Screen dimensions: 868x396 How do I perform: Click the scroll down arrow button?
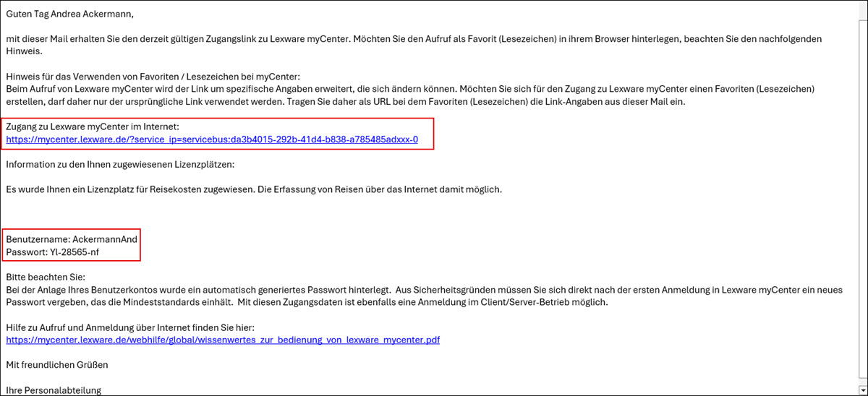tap(861, 389)
